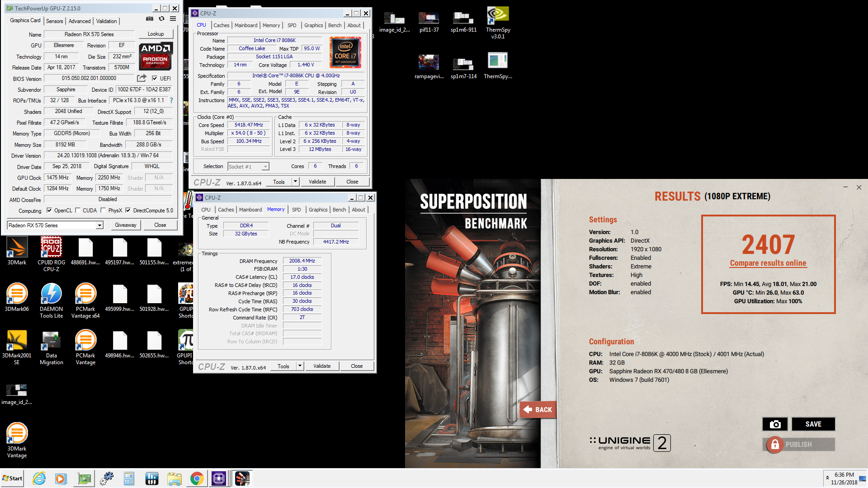This screenshot has width=868, height=488.
Task: Toggle the CUDA checkbox
Action: (78, 210)
